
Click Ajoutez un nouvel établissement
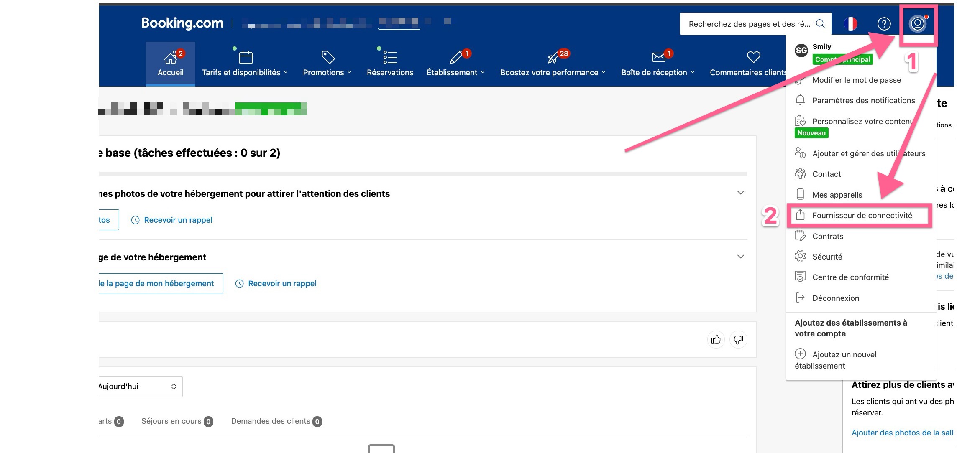[x=844, y=355]
